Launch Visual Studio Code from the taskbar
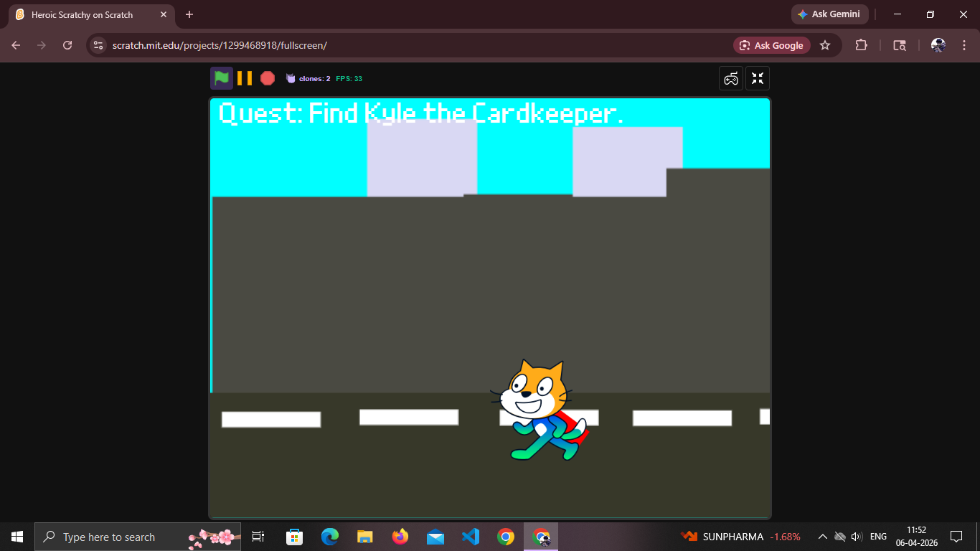The height and width of the screenshot is (551, 980). pos(471,537)
